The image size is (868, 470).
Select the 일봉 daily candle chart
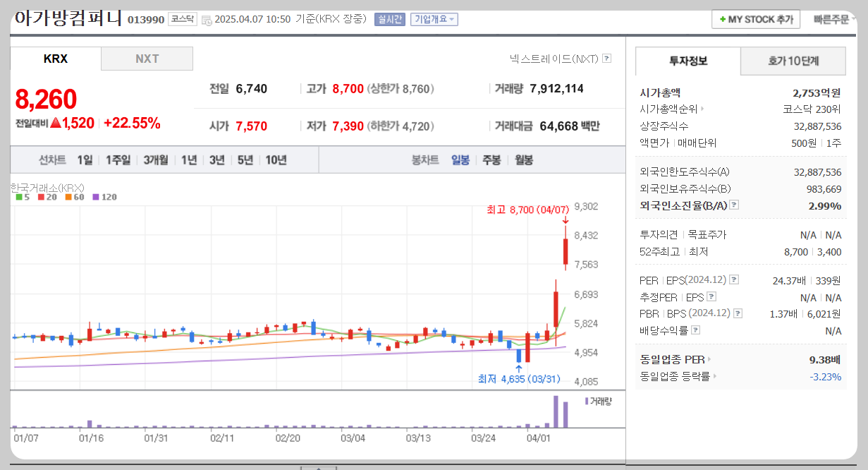pos(460,160)
